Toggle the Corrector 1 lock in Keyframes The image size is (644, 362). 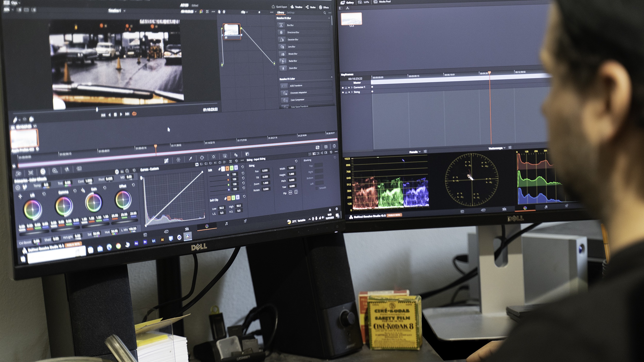pos(346,88)
